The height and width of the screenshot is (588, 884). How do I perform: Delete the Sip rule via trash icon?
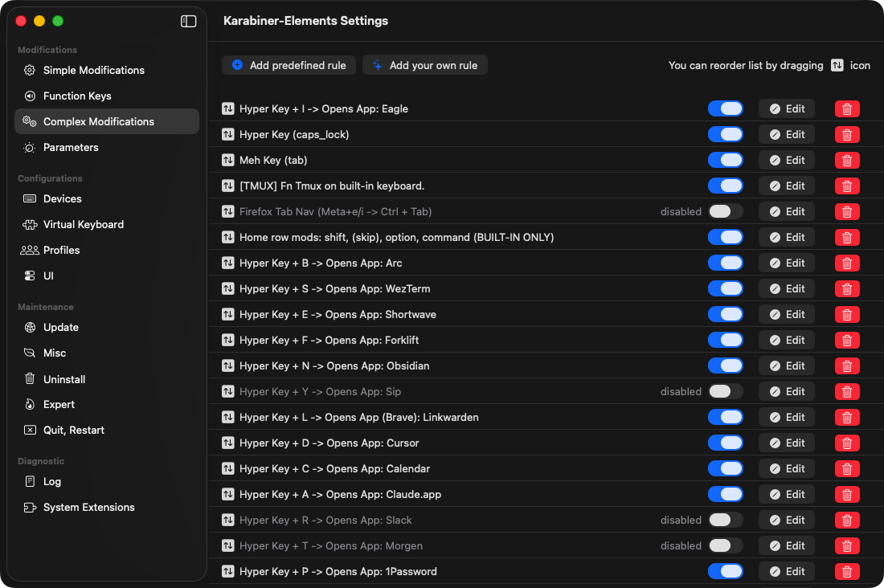[x=847, y=392]
